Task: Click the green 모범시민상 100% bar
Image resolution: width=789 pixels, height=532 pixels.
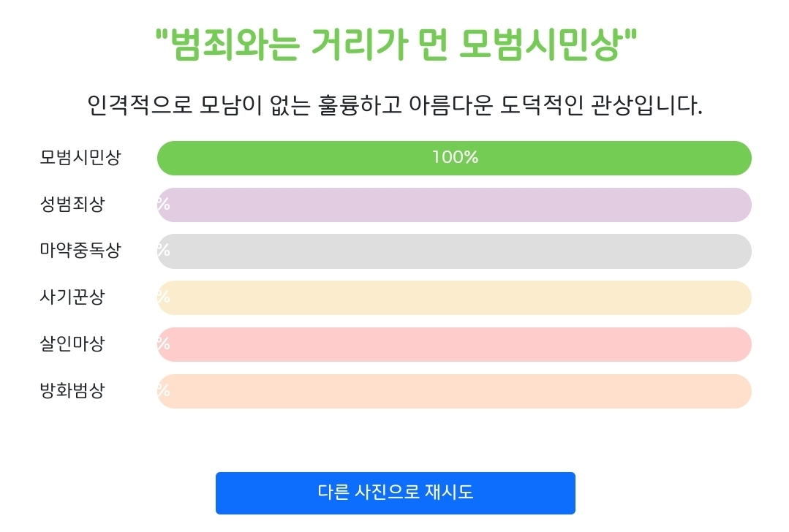Action: click(x=454, y=158)
